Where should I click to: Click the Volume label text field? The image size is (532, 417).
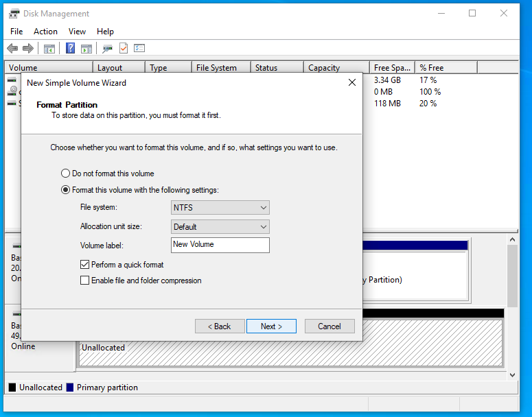tap(220, 245)
